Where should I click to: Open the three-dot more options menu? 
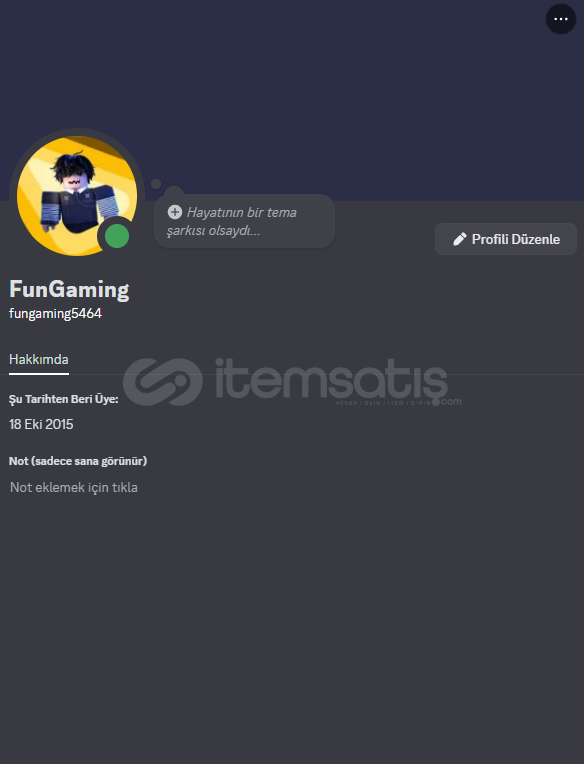561,19
